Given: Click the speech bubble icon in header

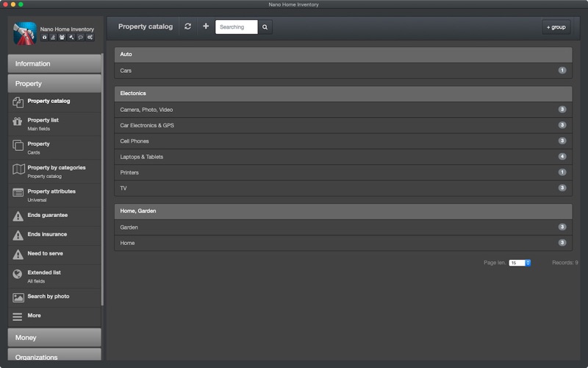Looking at the screenshot, I should 80,38.
